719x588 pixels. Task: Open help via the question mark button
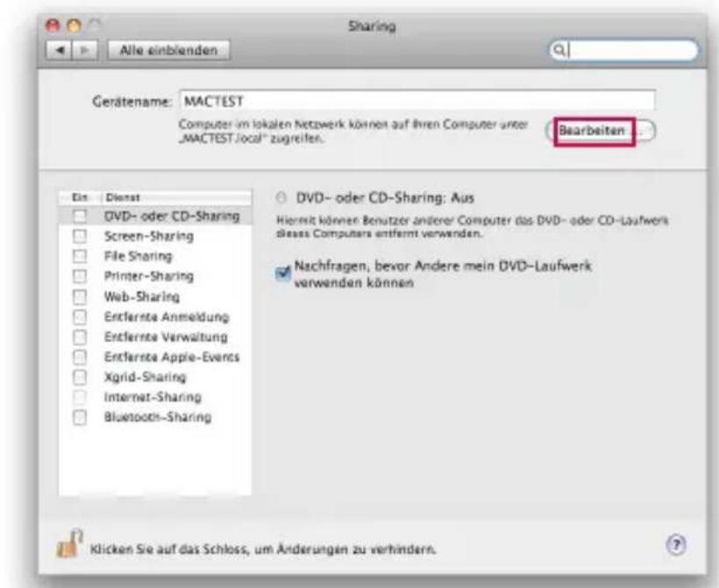676,545
